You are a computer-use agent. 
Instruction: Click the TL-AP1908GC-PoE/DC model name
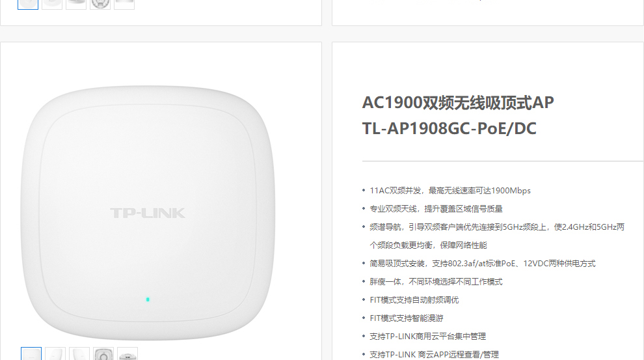[x=449, y=128]
